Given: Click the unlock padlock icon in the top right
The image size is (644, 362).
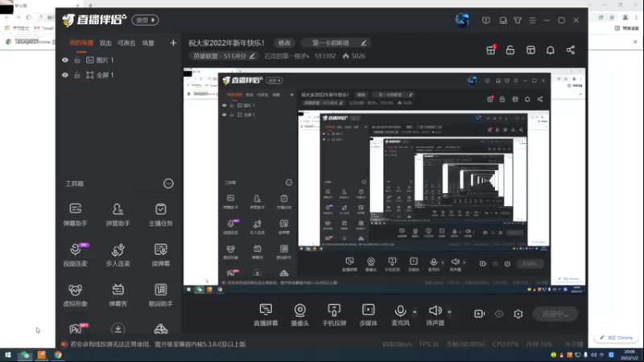Looking at the screenshot, I should tap(510, 50).
